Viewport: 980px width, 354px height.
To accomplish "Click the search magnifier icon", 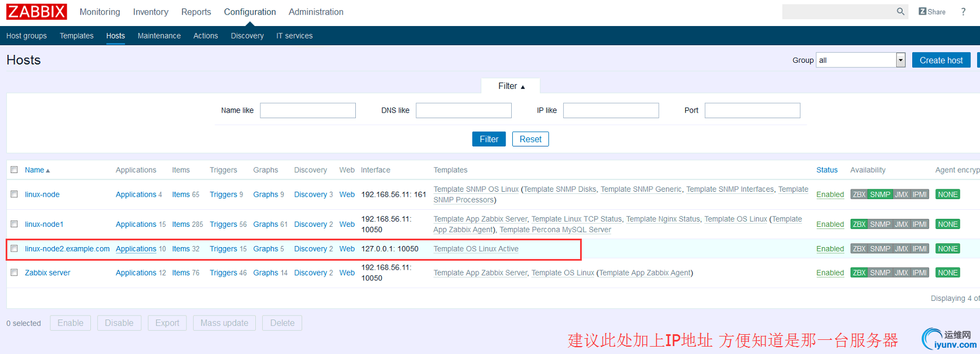I will click(900, 11).
